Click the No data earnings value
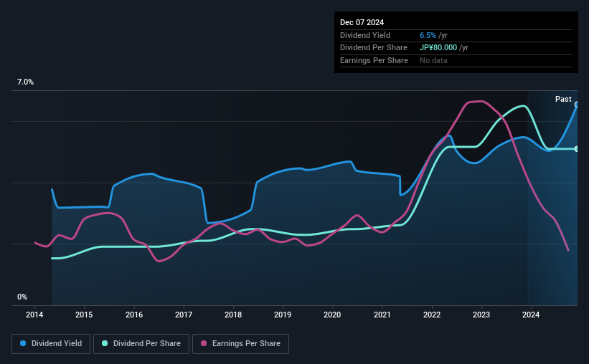 (433, 60)
